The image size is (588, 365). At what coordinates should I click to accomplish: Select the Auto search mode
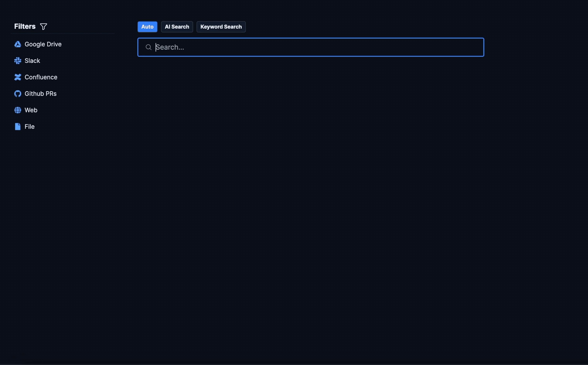(x=147, y=27)
